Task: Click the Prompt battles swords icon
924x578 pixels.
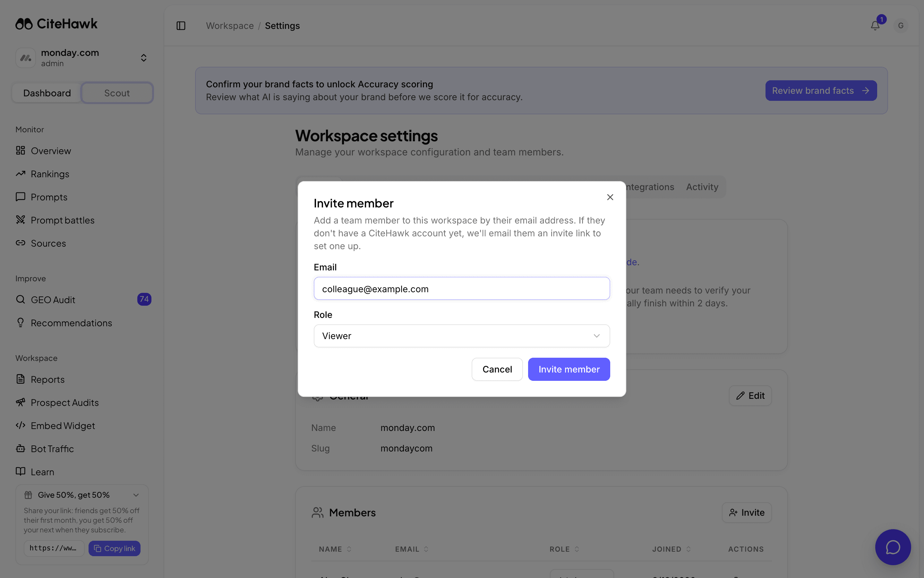Action: [21, 220]
